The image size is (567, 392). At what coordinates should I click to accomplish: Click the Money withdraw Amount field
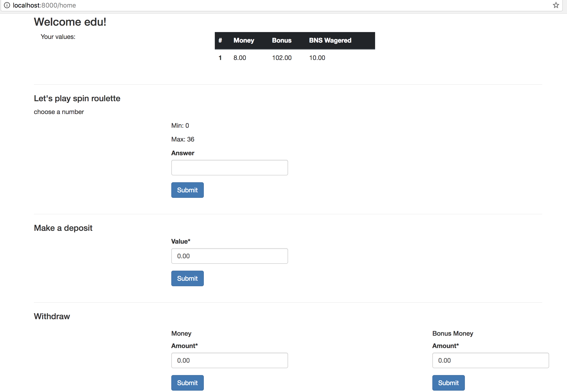(x=229, y=360)
